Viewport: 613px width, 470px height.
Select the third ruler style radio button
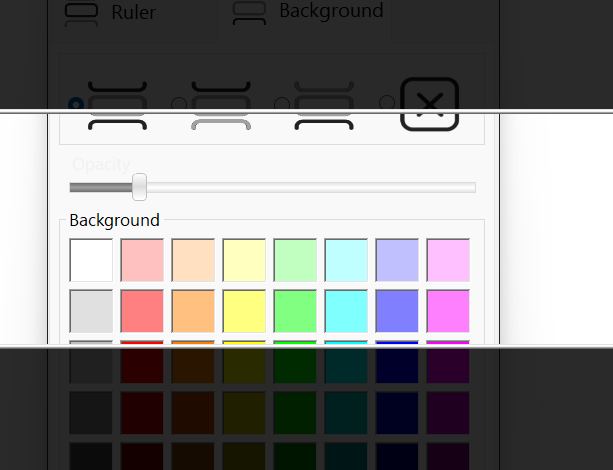[281, 104]
